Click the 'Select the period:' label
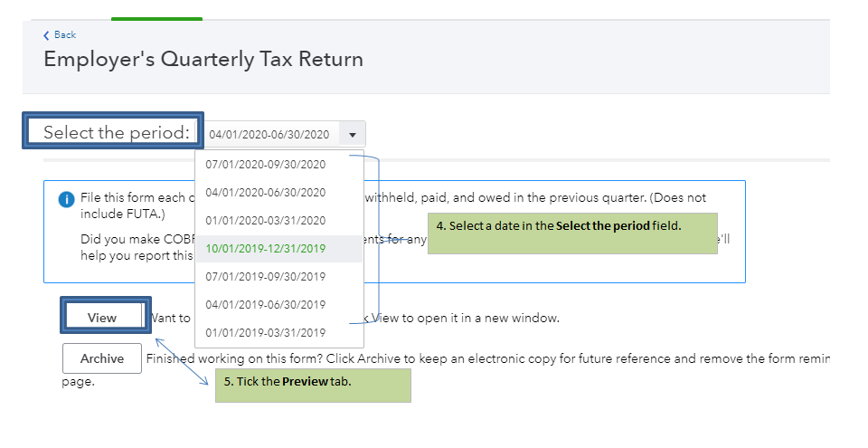 coord(116,132)
